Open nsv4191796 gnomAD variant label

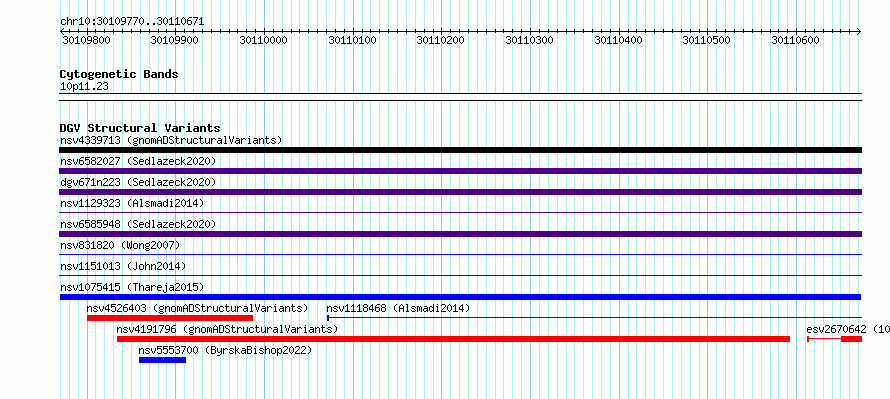[x=227, y=329]
